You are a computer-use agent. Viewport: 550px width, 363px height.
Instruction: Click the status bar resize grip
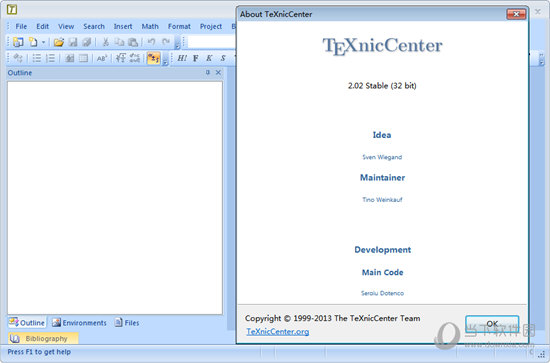(x=542, y=355)
